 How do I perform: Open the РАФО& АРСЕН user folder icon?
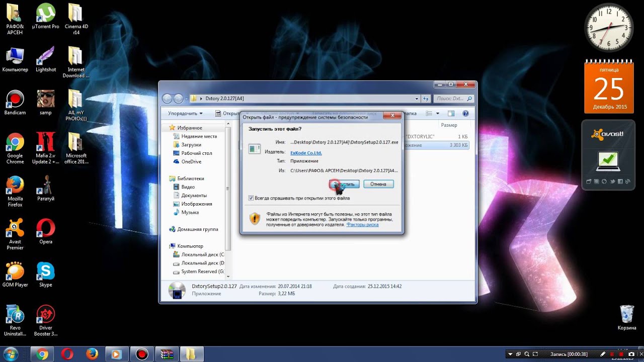(x=15, y=19)
